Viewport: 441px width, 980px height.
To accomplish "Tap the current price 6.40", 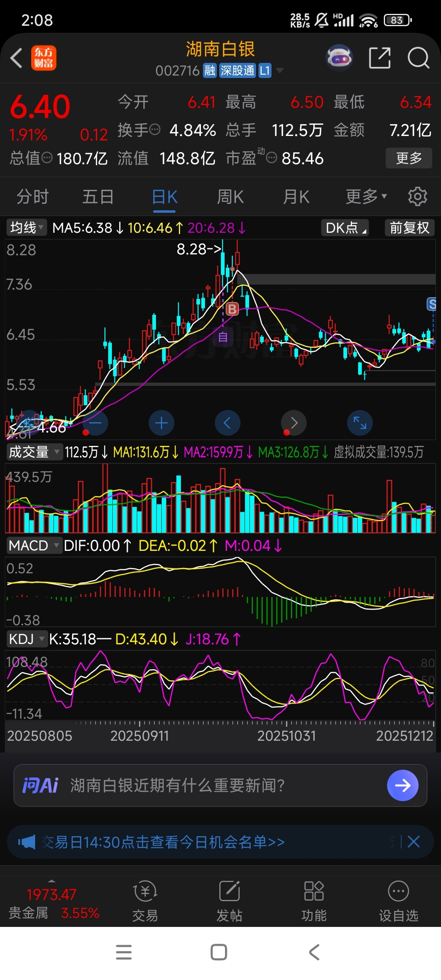I will 40,107.
